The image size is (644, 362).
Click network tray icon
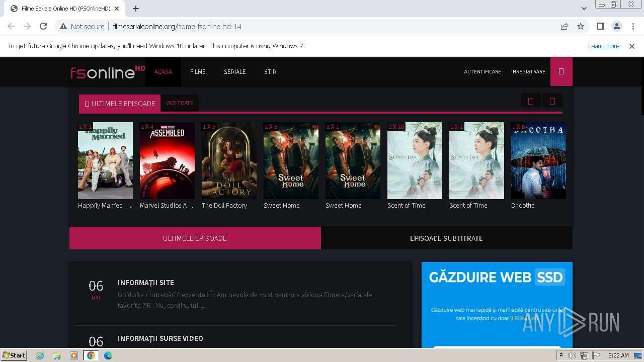pyautogui.click(x=584, y=355)
